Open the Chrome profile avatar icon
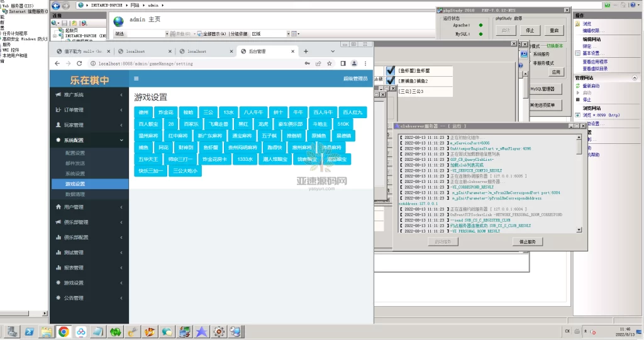Screen dimensions: 644x340 tap(354, 63)
